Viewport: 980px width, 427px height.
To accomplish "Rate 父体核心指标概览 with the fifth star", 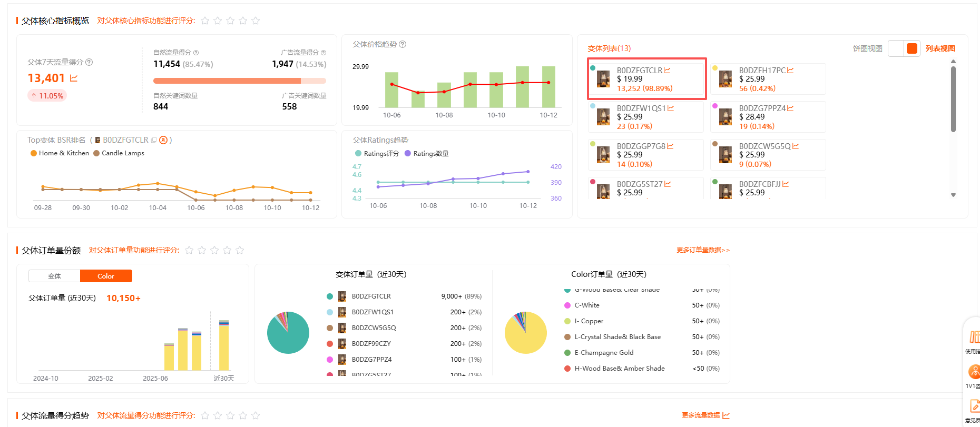I will click(x=256, y=21).
